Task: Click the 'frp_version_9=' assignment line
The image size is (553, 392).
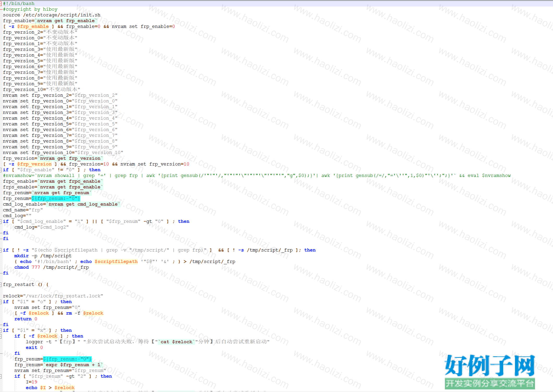Action: pos(40,84)
